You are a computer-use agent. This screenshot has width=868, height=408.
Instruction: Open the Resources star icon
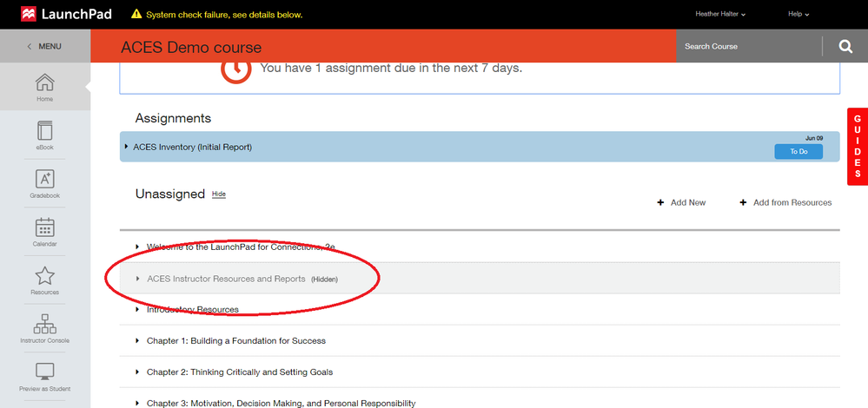coord(44,277)
